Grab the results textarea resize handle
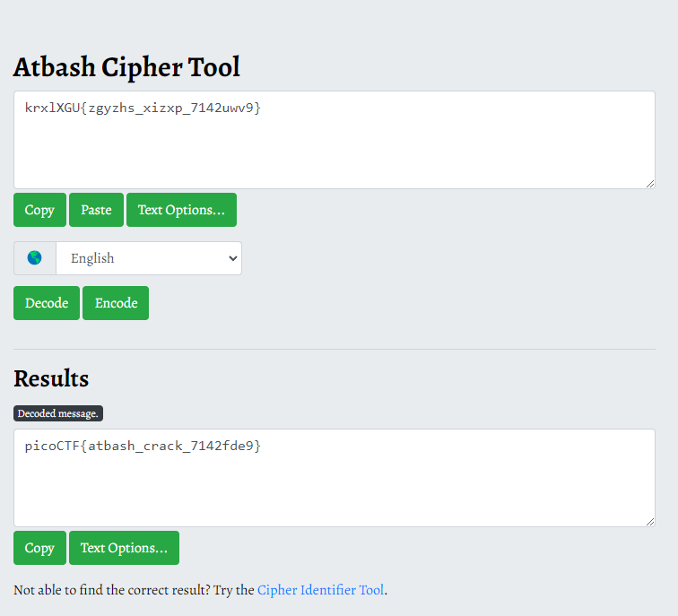 (649, 521)
